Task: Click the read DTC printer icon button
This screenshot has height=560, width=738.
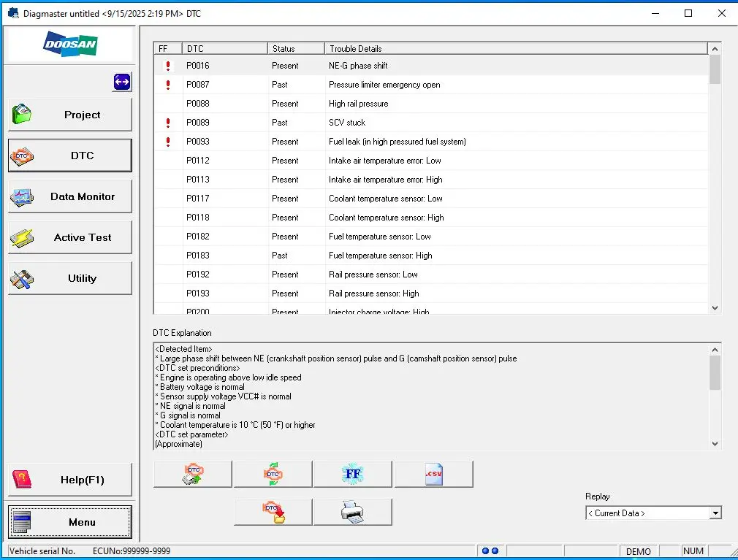Action: (x=192, y=474)
